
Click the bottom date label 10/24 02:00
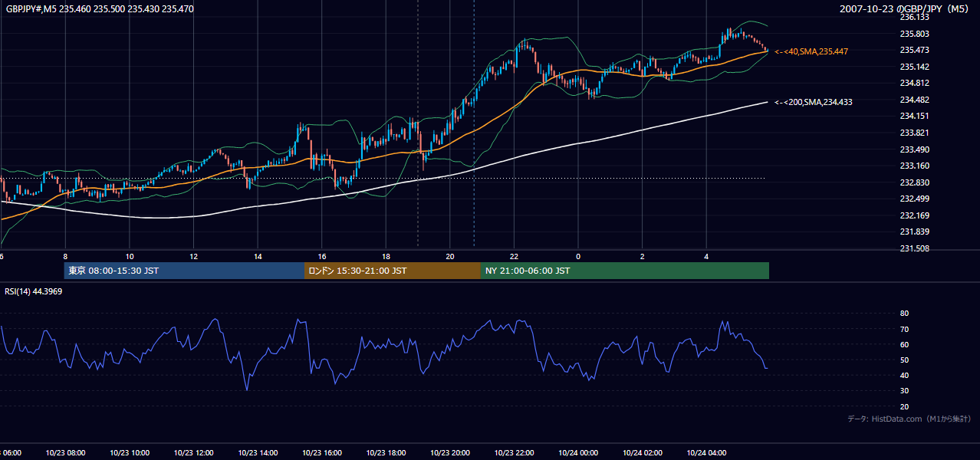click(x=642, y=453)
